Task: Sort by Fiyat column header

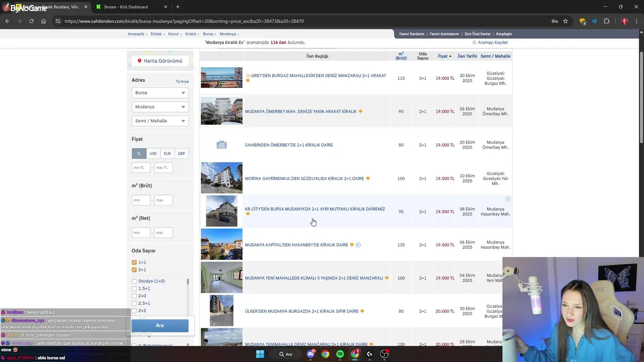Action: [x=444, y=56]
